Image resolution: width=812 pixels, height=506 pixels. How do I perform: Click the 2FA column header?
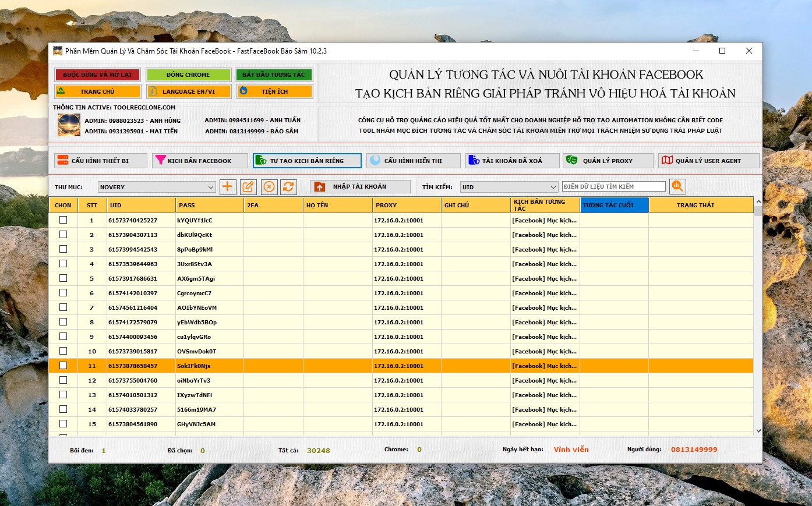[273, 205]
